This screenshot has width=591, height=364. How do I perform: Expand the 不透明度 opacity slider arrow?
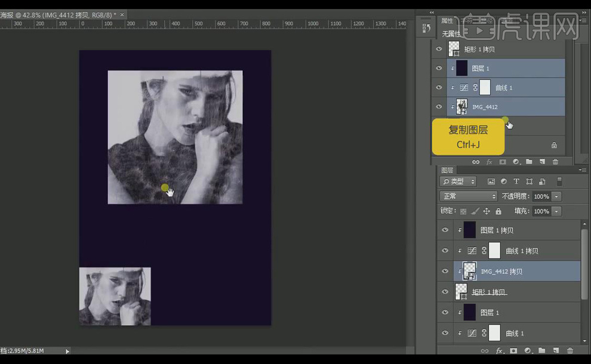[x=557, y=196]
